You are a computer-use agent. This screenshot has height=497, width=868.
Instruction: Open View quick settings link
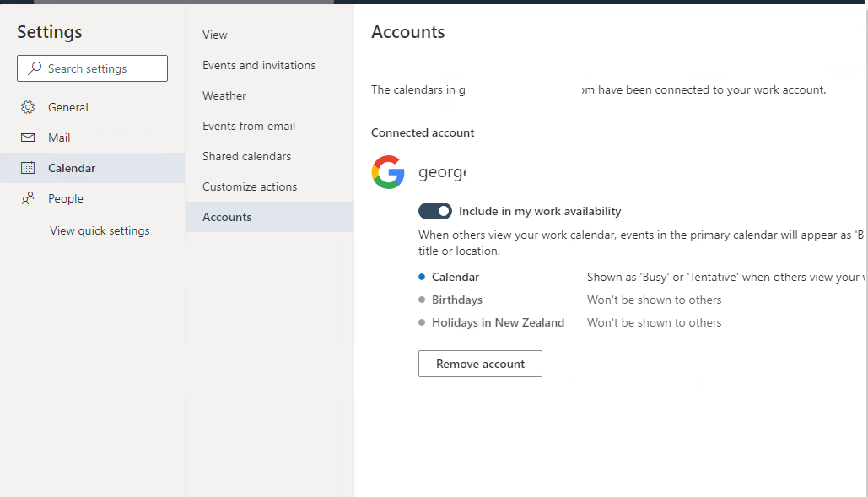pos(100,231)
